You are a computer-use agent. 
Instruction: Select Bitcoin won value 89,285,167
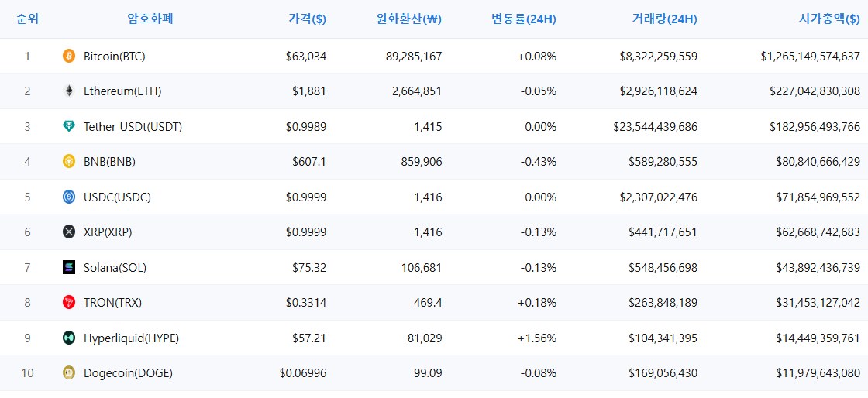[414, 57]
